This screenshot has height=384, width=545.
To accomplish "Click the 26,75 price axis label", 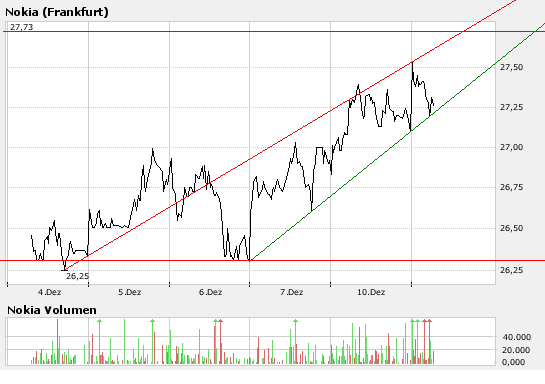I will point(511,188).
